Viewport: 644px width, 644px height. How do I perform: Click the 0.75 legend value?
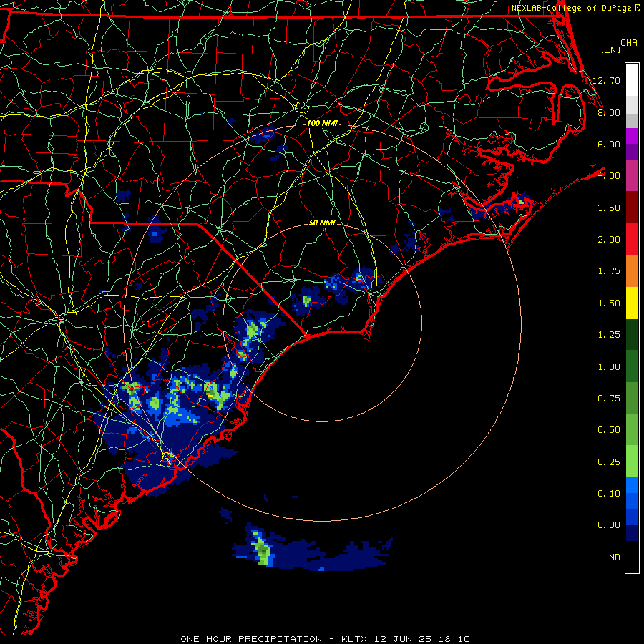click(x=609, y=399)
